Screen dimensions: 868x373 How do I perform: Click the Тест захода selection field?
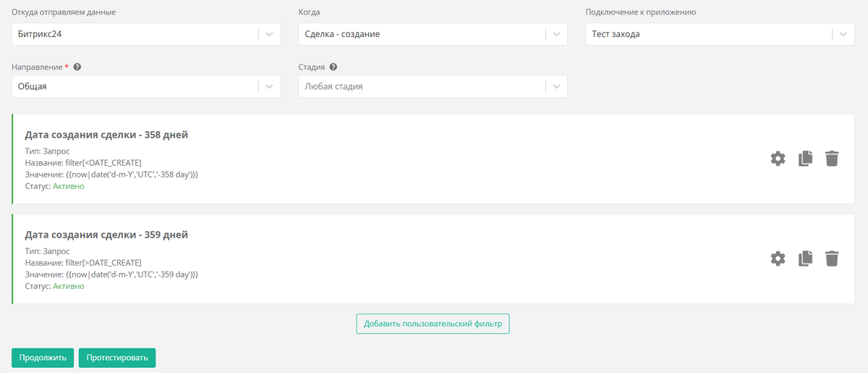tap(720, 34)
